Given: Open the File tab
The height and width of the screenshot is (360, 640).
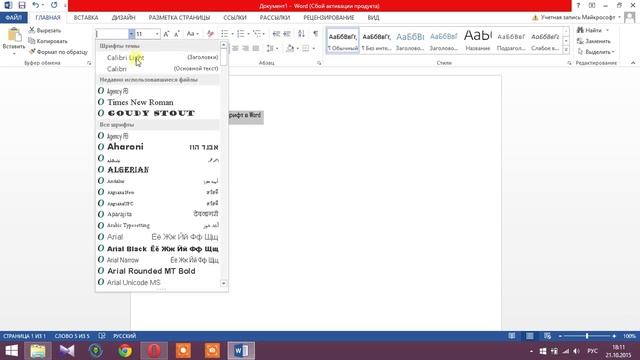Looking at the screenshot, I should 13,18.
